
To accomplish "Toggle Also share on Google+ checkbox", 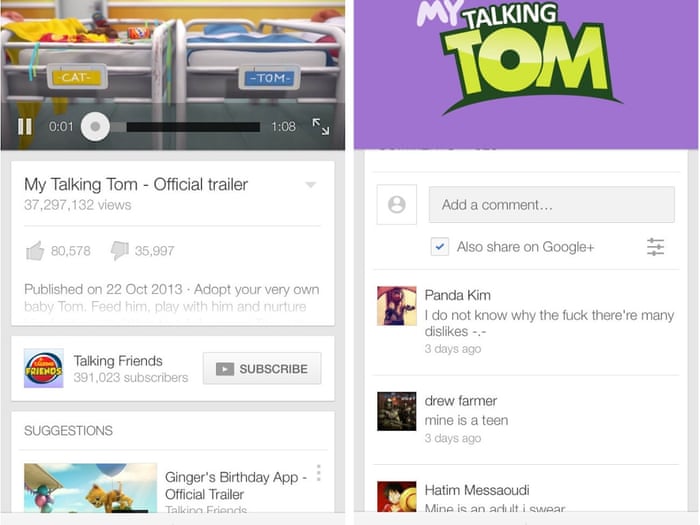I will (x=440, y=247).
